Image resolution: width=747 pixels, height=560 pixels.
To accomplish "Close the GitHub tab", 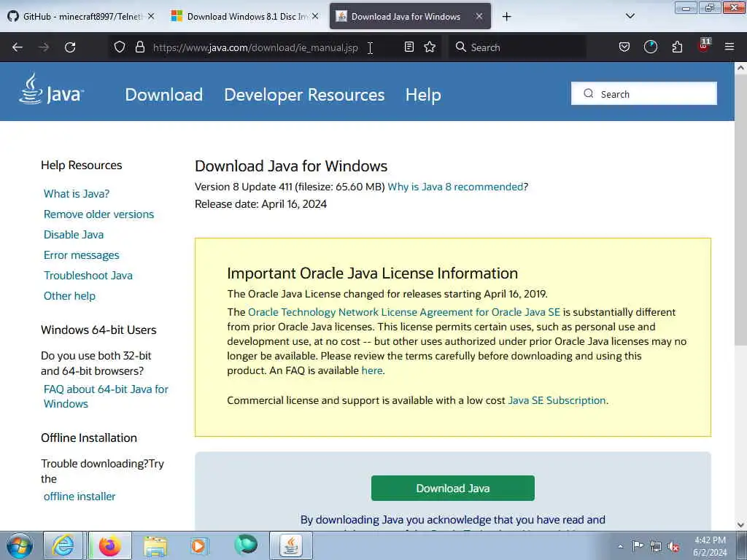I will [151, 16].
